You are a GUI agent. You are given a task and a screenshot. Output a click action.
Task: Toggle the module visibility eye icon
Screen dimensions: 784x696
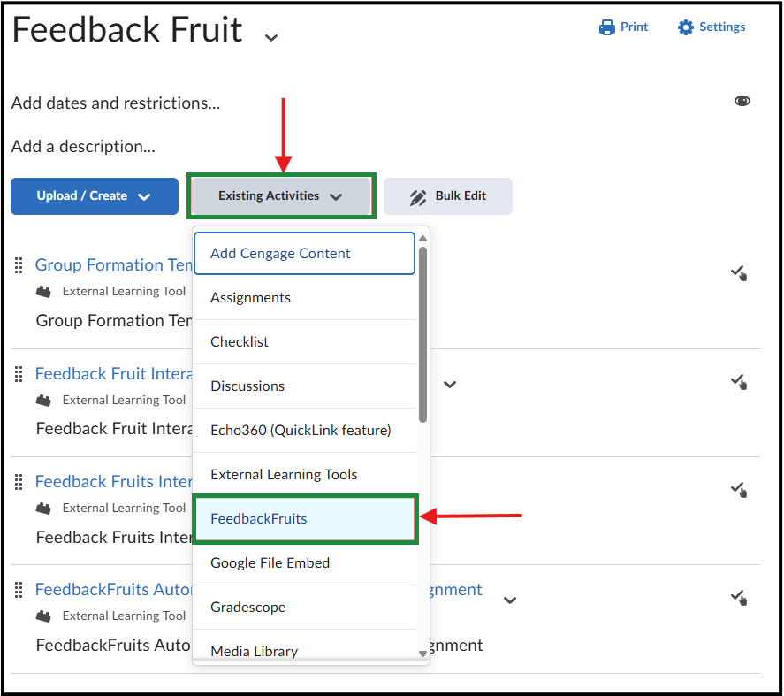tap(742, 101)
